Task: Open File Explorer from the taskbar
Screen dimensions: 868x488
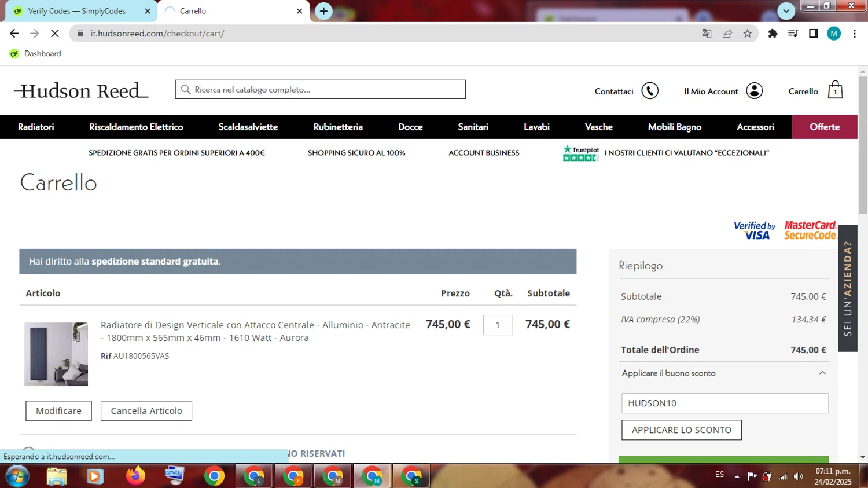Action: (x=57, y=476)
